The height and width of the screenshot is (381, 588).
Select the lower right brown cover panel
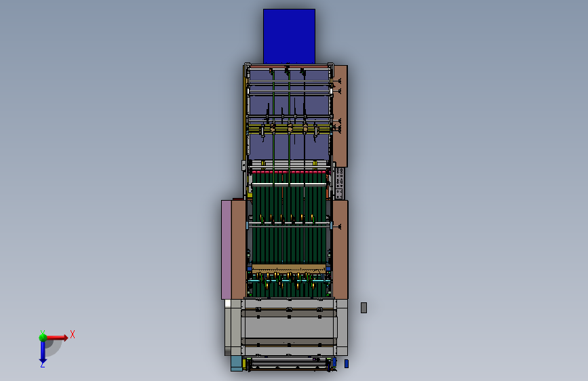pos(340,249)
